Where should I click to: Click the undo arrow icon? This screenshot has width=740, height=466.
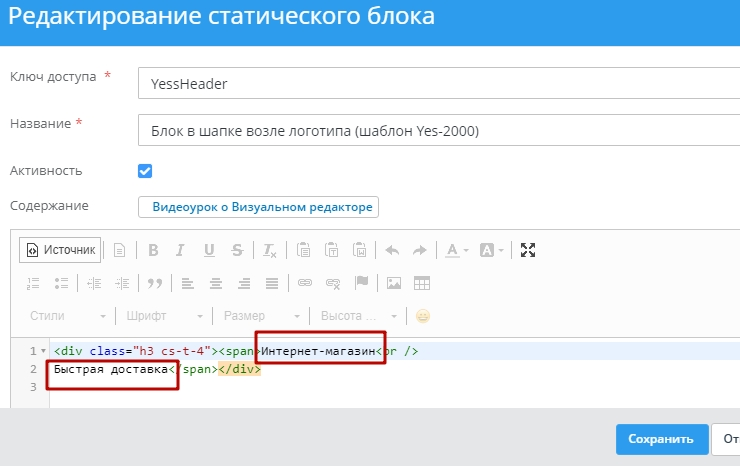(x=392, y=250)
